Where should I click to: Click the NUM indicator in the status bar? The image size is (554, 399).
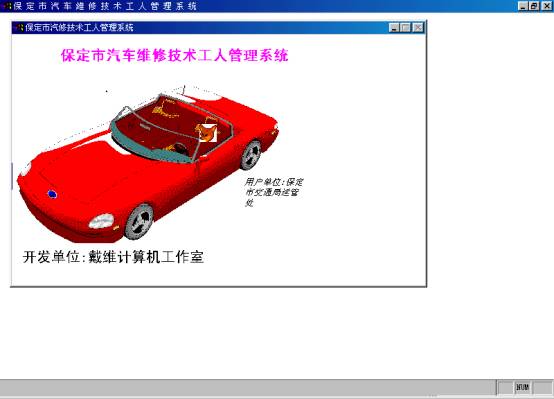[523, 388]
